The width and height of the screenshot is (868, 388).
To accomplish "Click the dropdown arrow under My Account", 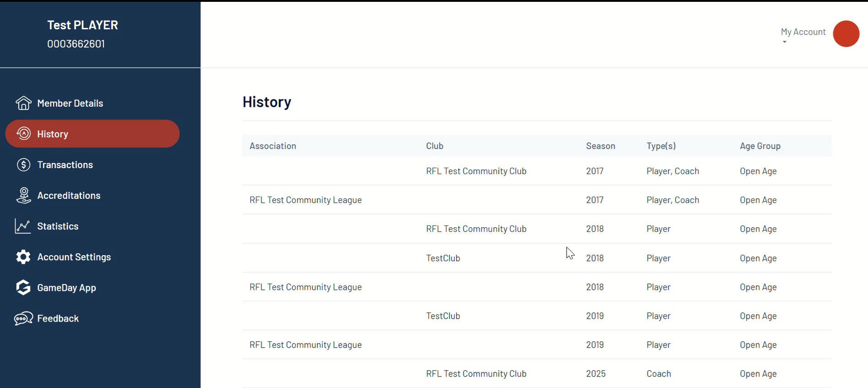I will coord(784,42).
